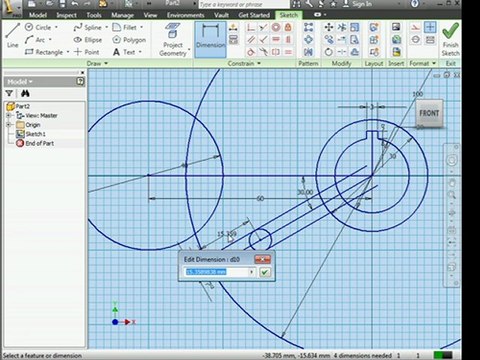Select the Rotate tool in Modify

tap(329, 52)
